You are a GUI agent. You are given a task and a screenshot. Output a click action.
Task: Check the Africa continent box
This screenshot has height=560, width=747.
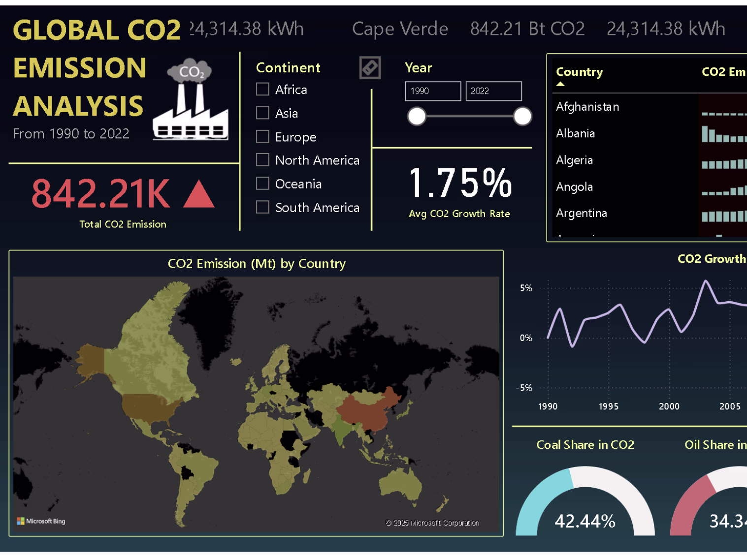pyautogui.click(x=263, y=89)
